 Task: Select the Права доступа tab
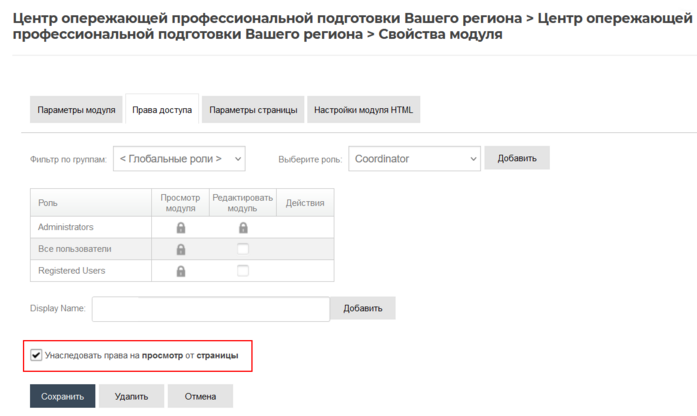[162, 110]
